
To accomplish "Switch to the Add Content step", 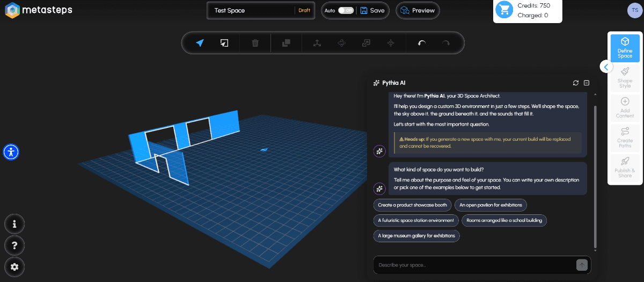I will (625, 107).
